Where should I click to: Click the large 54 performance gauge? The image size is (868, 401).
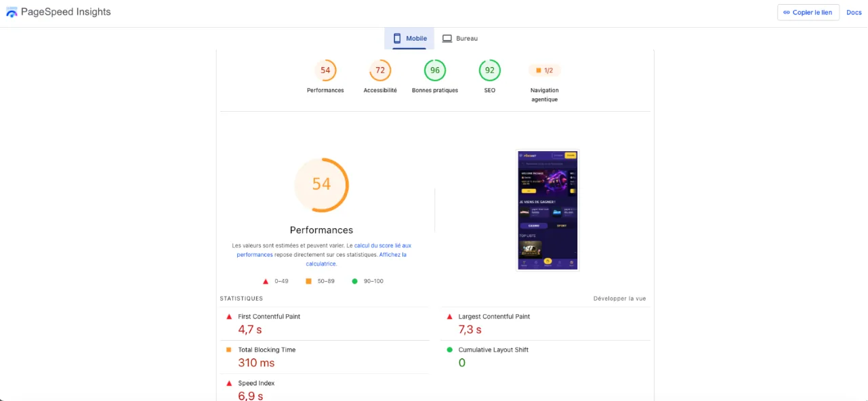tap(321, 185)
